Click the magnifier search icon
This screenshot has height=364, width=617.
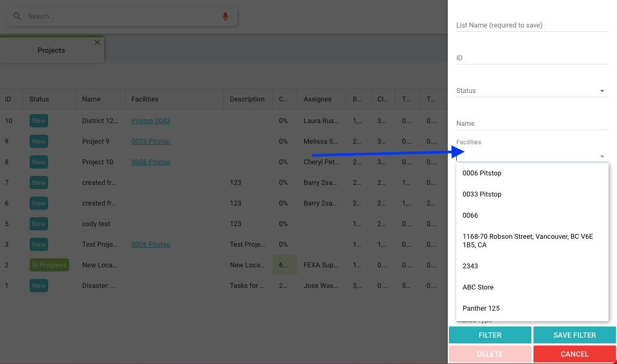click(17, 16)
